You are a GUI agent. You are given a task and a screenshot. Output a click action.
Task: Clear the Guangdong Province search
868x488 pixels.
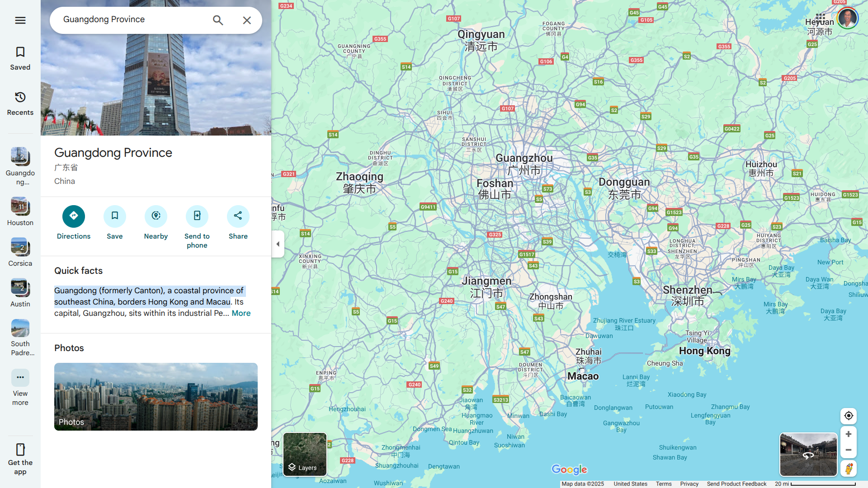pos(247,20)
